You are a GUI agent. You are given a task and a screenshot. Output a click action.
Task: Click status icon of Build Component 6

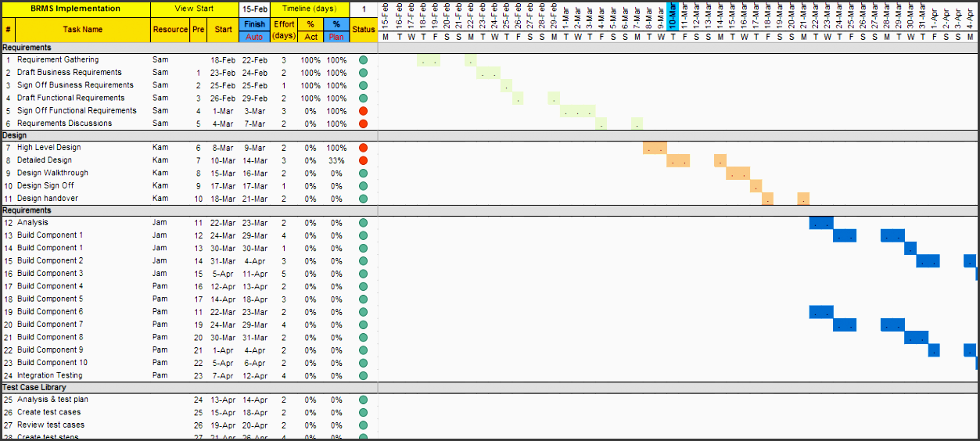click(363, 312)
